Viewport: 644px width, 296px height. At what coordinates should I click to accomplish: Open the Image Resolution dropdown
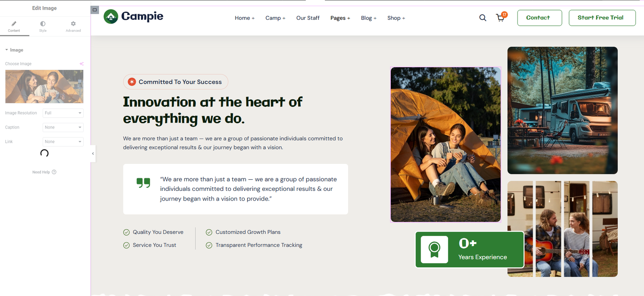click(63, 113)
